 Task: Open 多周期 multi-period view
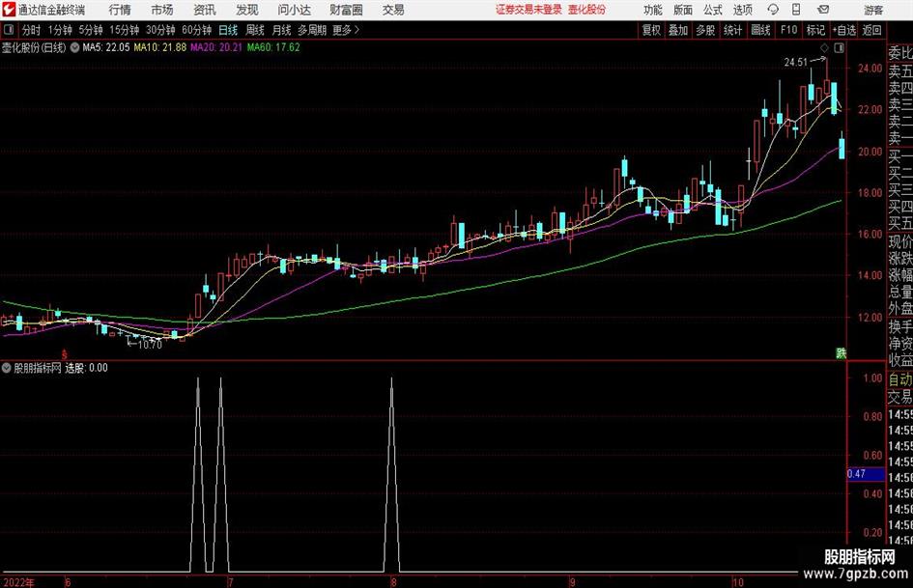(312, 30)
